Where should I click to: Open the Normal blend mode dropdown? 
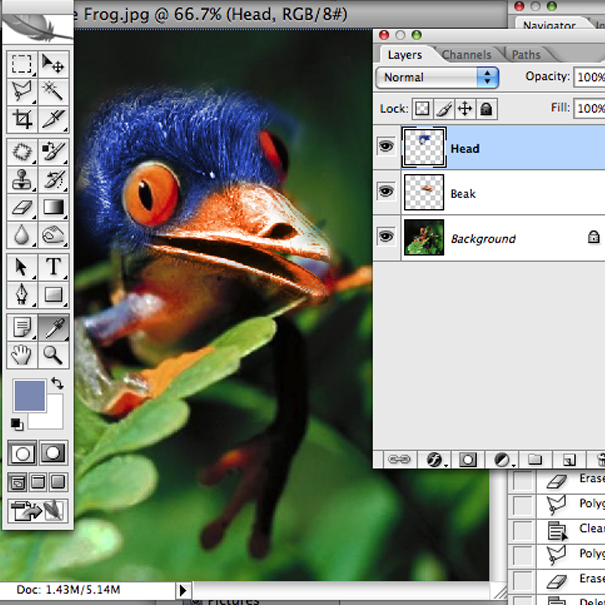coord(437,77)
